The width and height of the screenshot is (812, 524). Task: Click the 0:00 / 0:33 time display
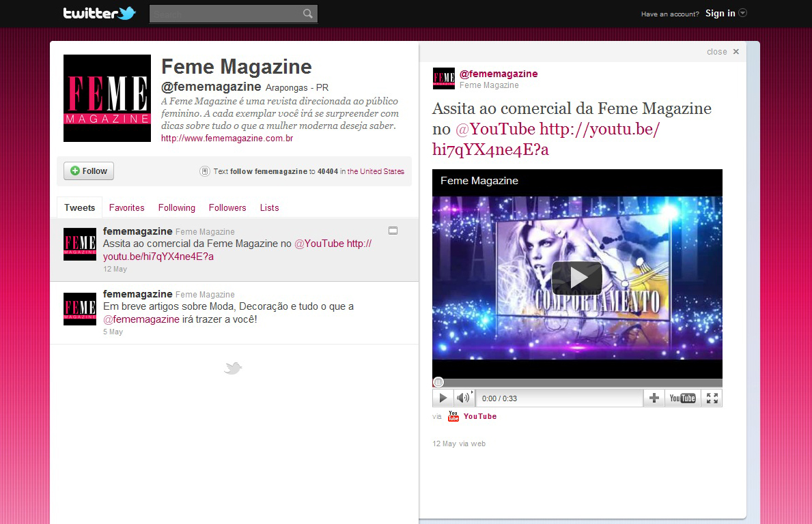[499, 398]
